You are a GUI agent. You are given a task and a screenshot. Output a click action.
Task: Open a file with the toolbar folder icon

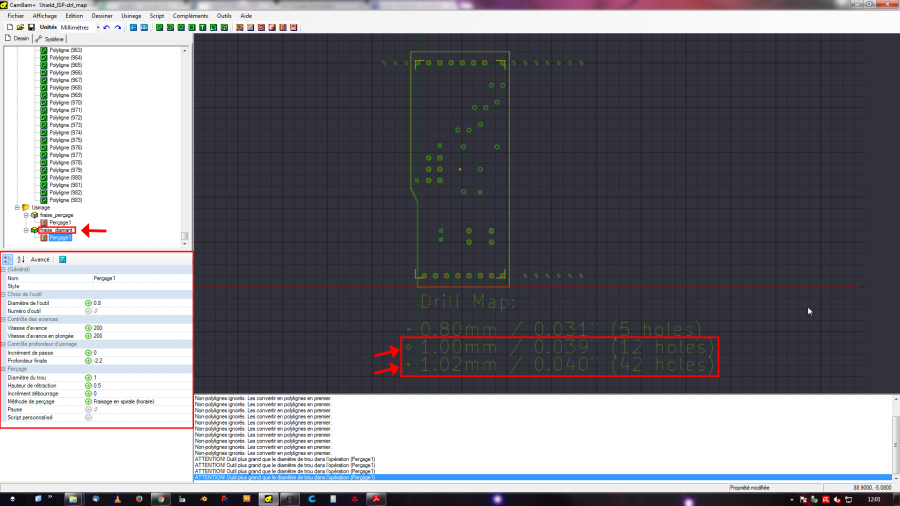[21, 27]
